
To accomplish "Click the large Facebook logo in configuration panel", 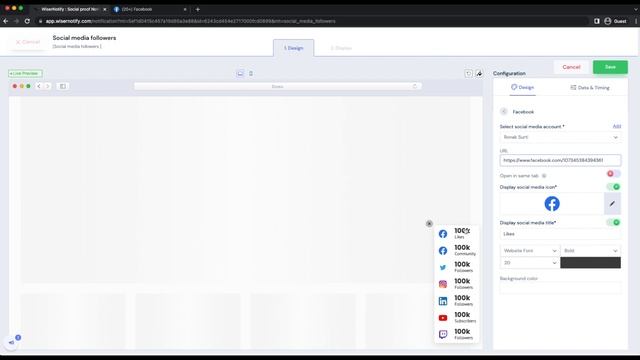I will coord(552,204).
